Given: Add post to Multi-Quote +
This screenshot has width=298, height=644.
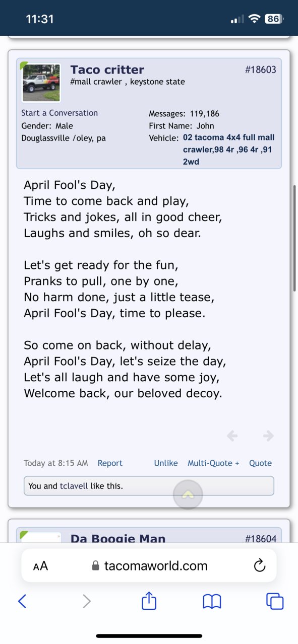Looking at the screenshot, I should [x=213, y=463].
